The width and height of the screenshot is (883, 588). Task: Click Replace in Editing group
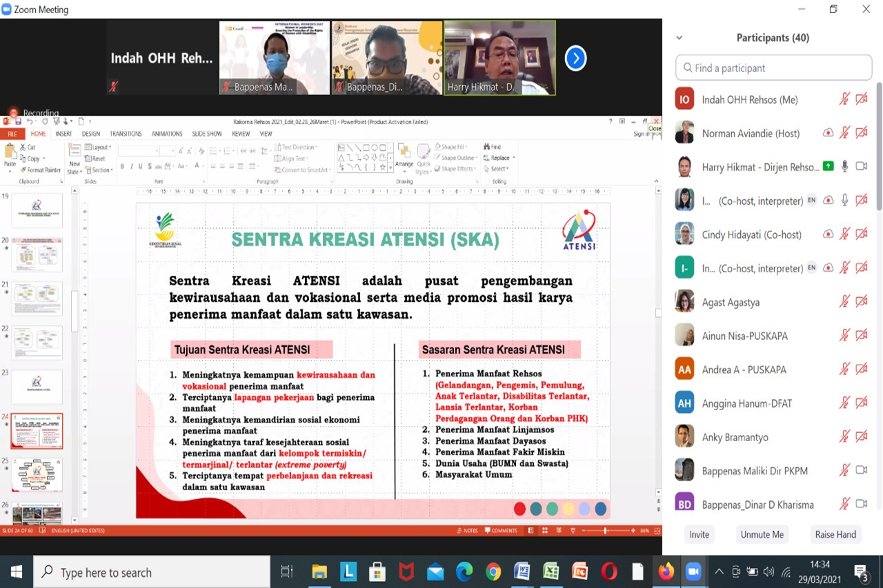point(499,158)
